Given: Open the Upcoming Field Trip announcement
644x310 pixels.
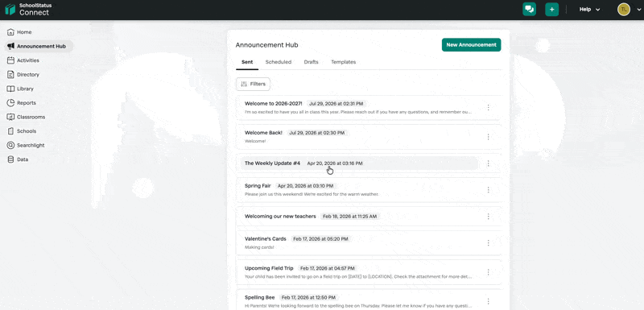Looking at the screenshot, I should click(369, 272).
